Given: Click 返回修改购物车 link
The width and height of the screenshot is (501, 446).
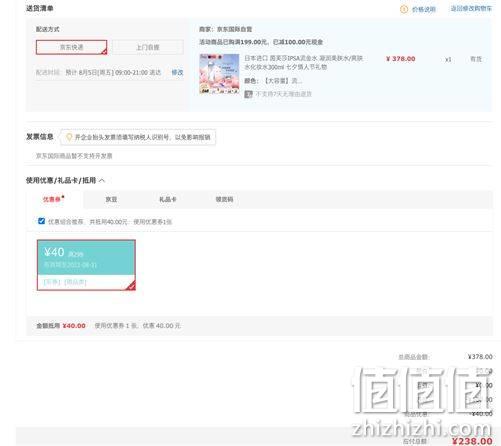Looking at the screenshot, I should [471, 9].
